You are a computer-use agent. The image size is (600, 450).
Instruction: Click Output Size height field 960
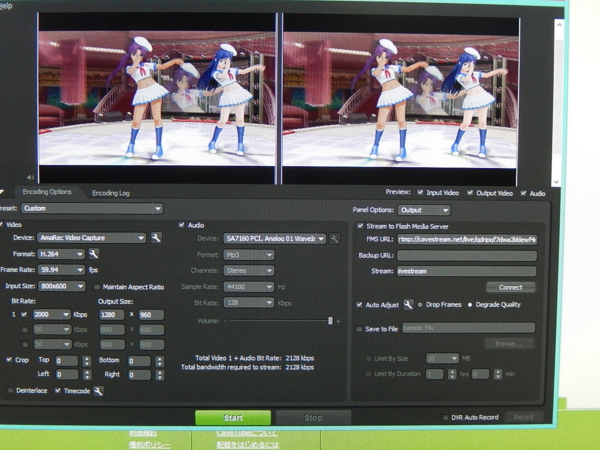tap(152, 315)
